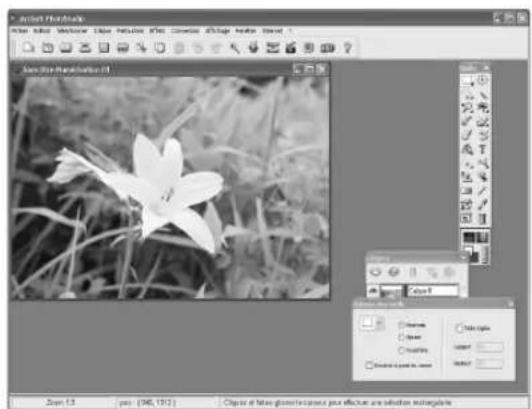Click the vertical gradient strip in Tools palette

484,254
